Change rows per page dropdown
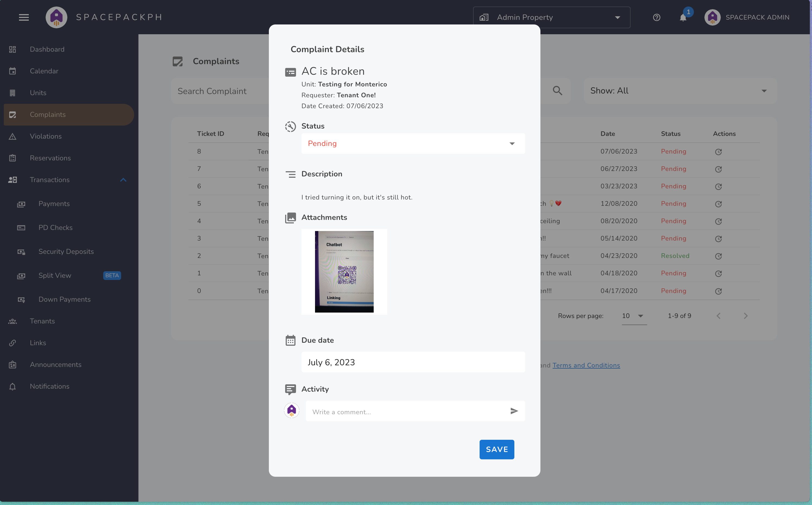 634,316
